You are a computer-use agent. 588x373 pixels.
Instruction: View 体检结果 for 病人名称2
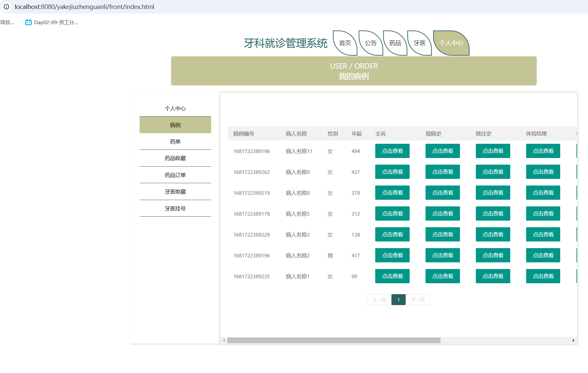(x=543, y=255)
